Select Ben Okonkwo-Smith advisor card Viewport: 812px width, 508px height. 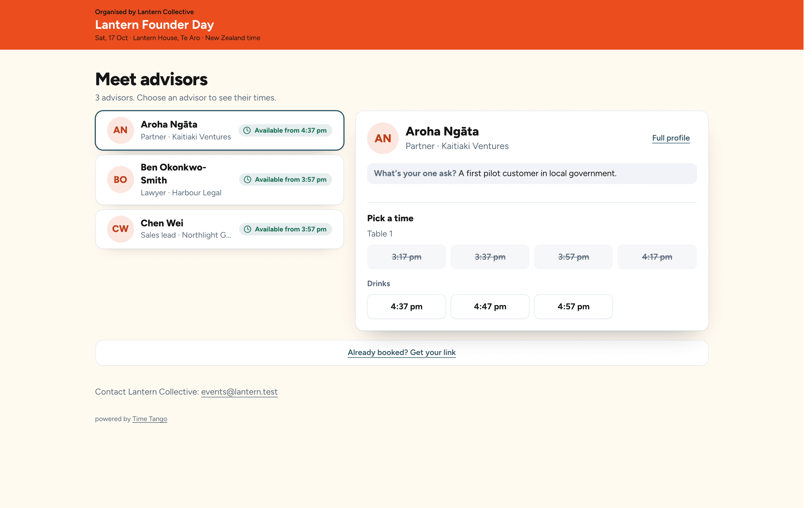click(x=219, y=180)
